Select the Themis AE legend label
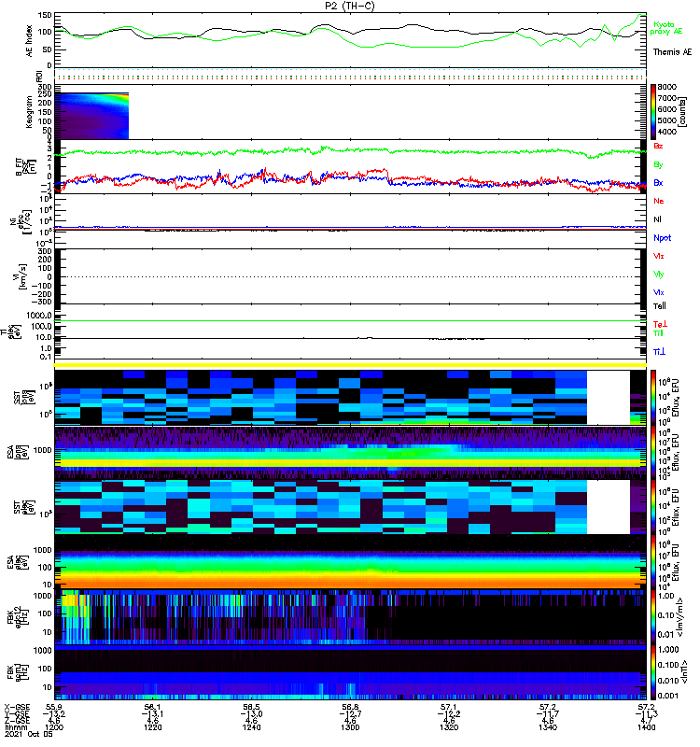Viewport: 700px width, 747px height. coord(672,52)
